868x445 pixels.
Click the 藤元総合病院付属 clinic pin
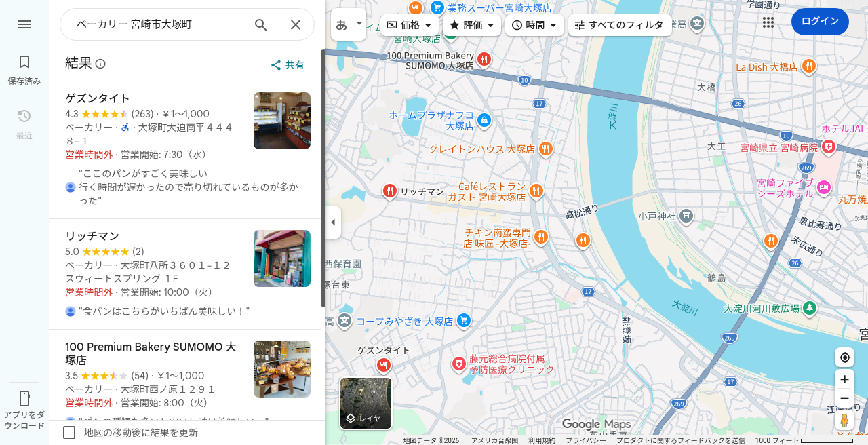point(459,365)
